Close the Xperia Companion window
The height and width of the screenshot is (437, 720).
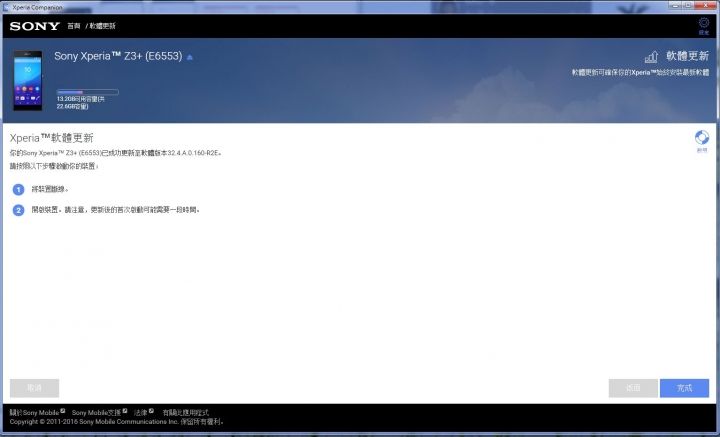point(706,6)
